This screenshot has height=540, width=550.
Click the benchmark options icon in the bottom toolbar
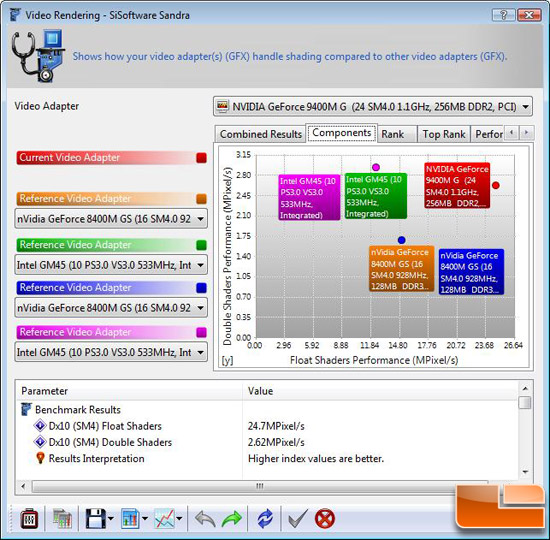click(x=29, y=519)
